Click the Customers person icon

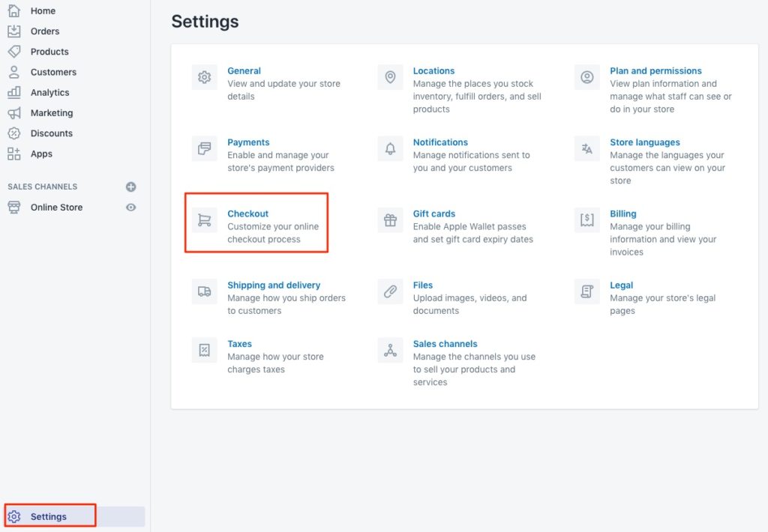coord(14,72)
